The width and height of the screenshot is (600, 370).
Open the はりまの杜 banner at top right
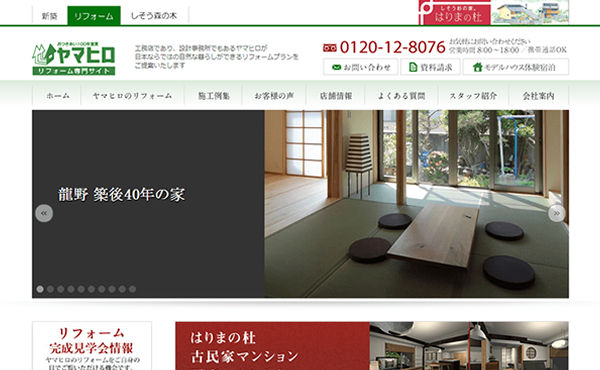[494, 12]
